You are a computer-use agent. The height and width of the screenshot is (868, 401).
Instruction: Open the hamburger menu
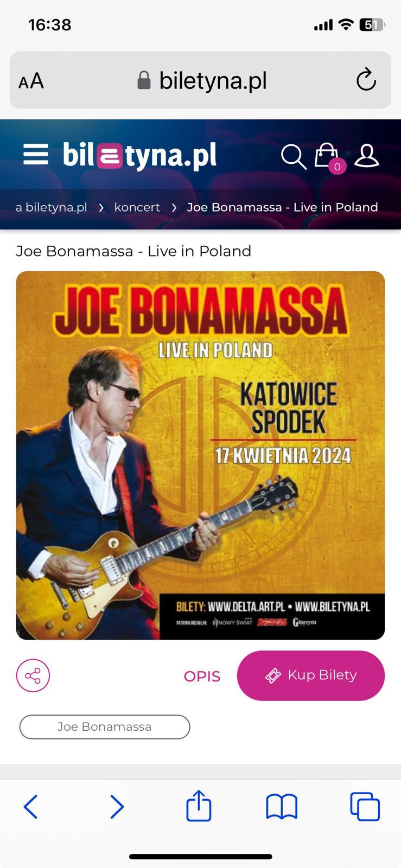[36, 155]
